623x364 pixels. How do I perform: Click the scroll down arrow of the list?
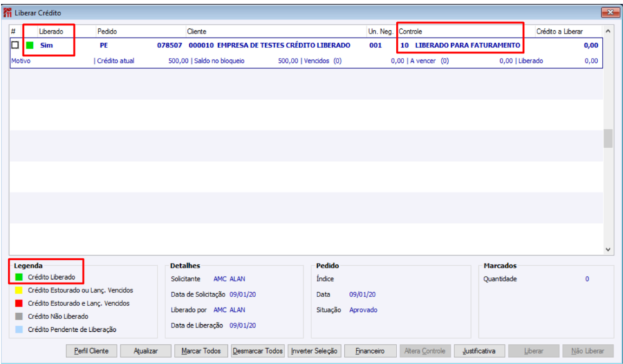[608, 250]
